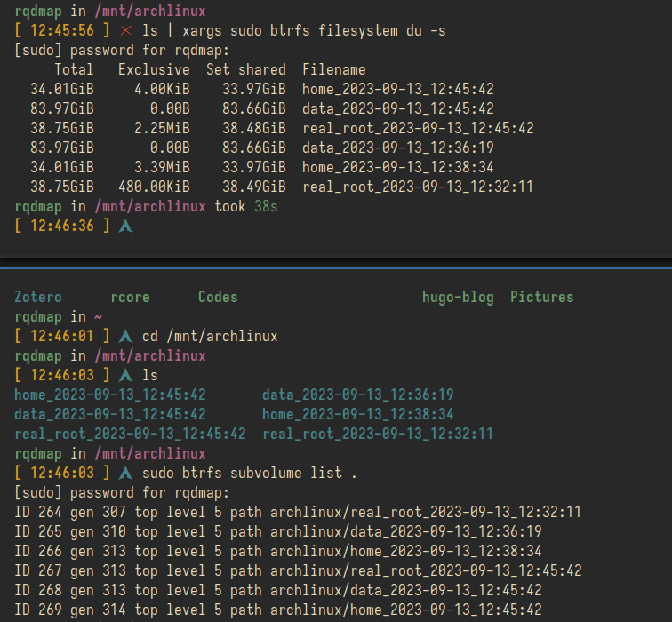Select the blue divider between terminal panes
672x622 pixels.
pos(336,267)
